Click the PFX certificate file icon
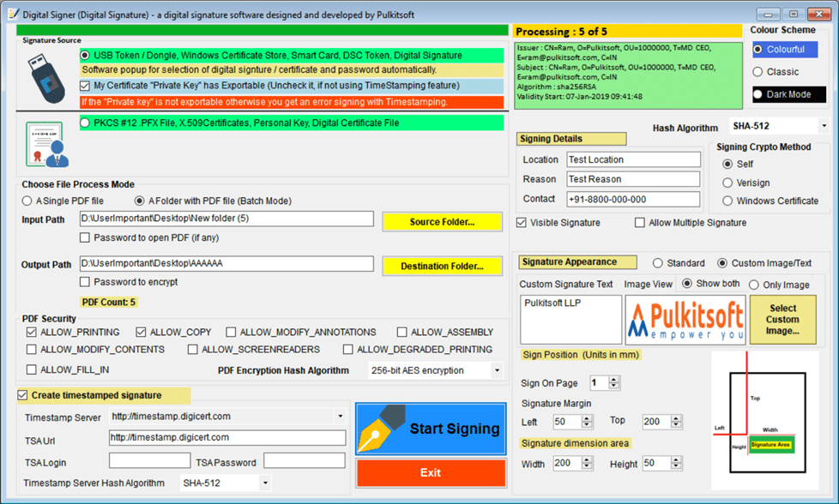The image size is (839, 504). tap(47, 144)
